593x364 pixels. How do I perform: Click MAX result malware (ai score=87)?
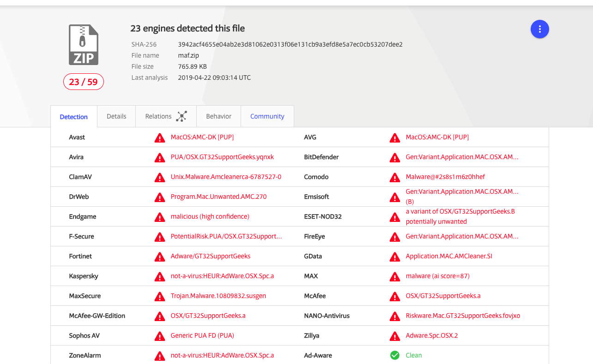point(437,276)
